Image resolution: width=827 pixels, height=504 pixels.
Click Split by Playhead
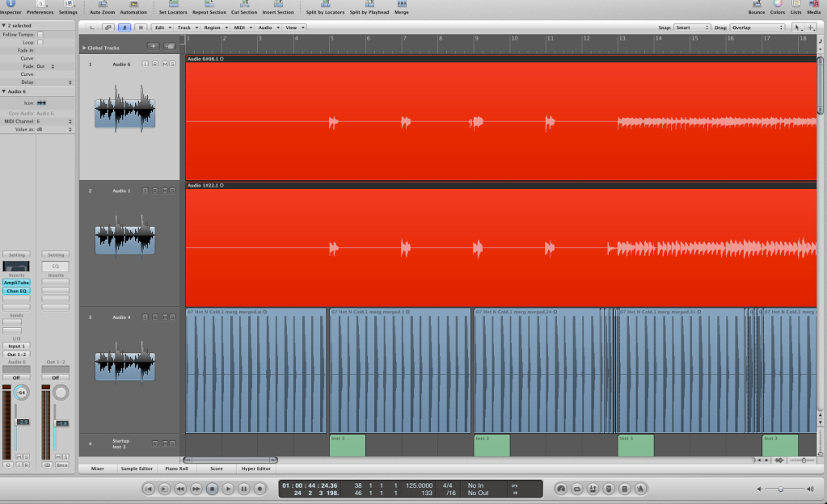369,6
